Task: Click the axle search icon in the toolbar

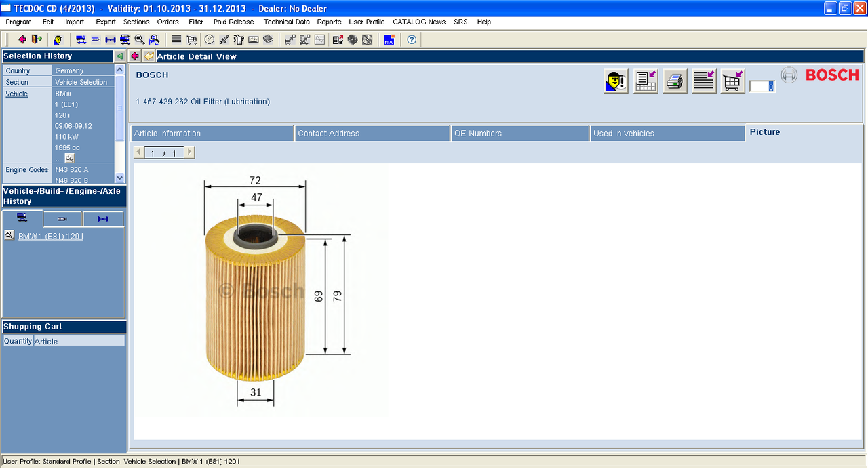Action: (x=111, y=39)
